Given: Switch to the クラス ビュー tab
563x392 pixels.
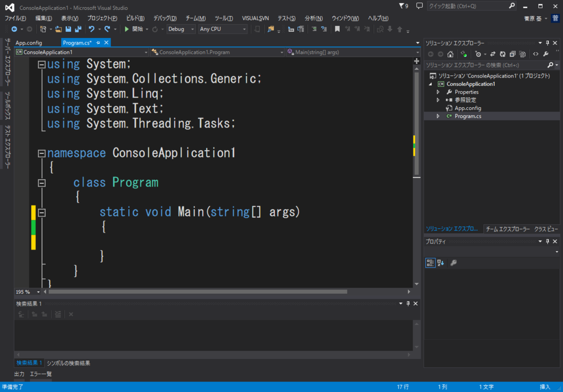Looking at the screenshot, I should [x=546, y=229].
